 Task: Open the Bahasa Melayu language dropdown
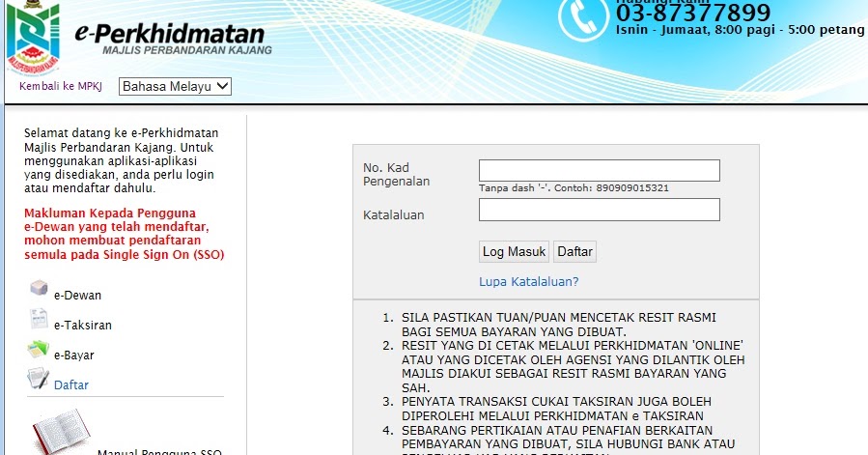[175, 86]
